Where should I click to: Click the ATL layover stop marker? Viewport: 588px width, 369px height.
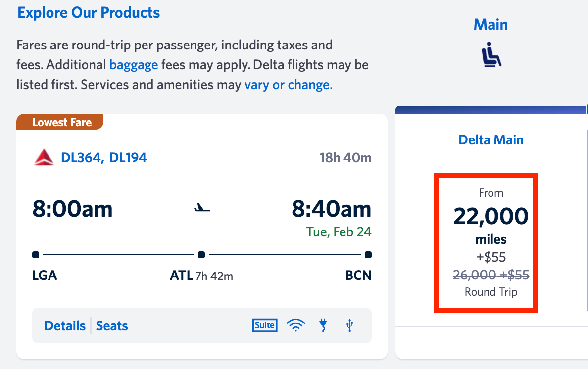[x=201, y=254]
